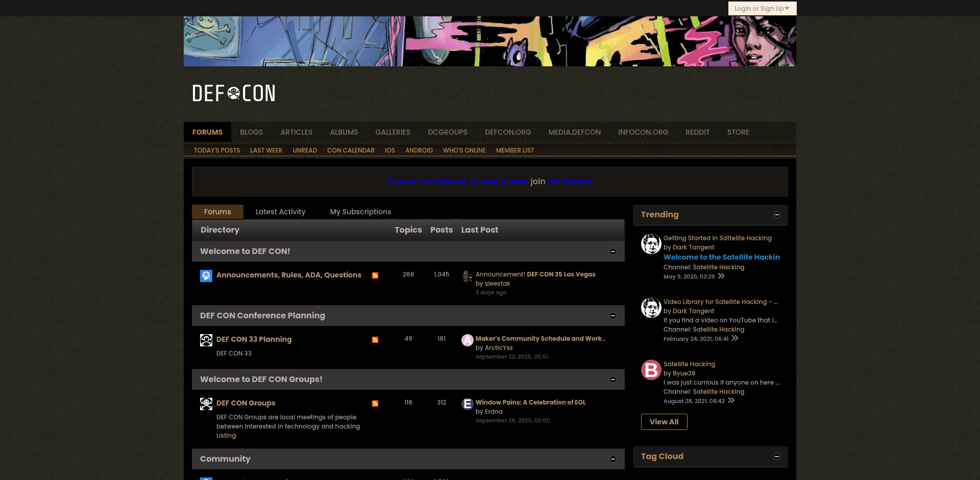Collapse the Community section

613,459
